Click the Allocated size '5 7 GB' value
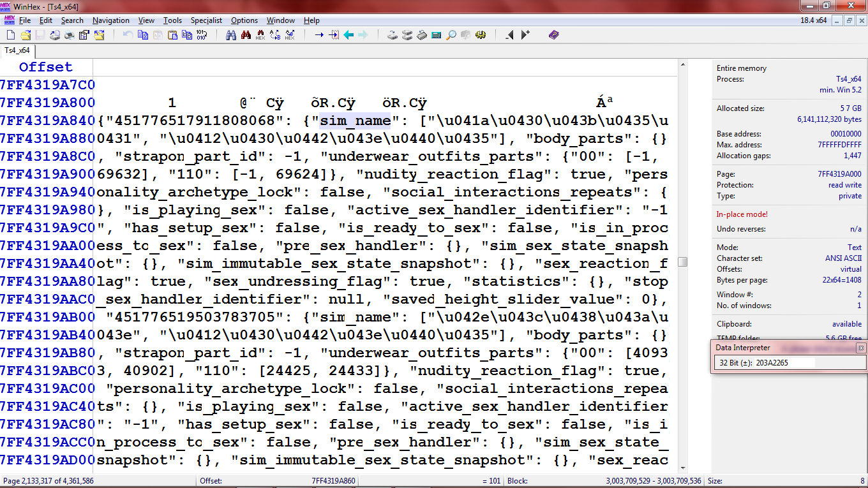This screenshot has height=488, width=868. pos(851,108)
